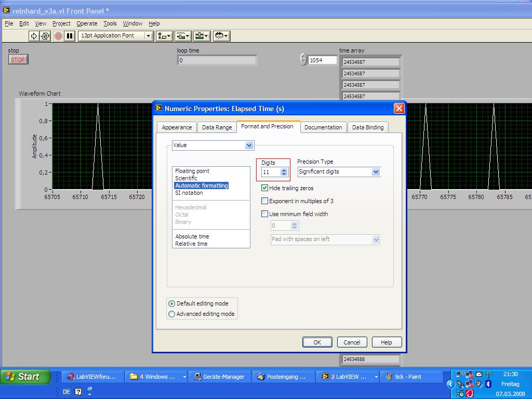Expand the Value dropdown
The width and height of the screenshot is (532, 399).
(249, 145)
